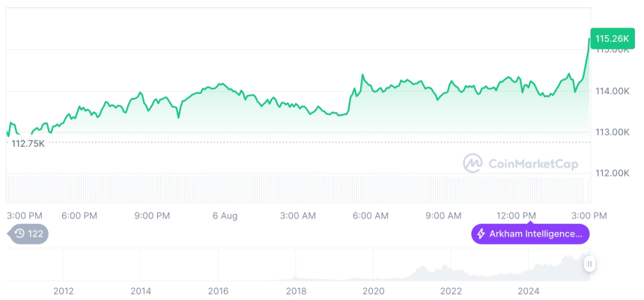The width and height of the screenshot is (644, 300).
Task: Click the 6:00 AM time axis label
Action: (371, 215)
